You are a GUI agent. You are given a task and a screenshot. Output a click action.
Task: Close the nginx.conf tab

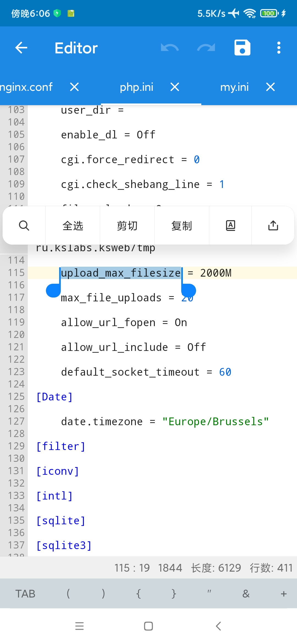click(x=75, y=87)
